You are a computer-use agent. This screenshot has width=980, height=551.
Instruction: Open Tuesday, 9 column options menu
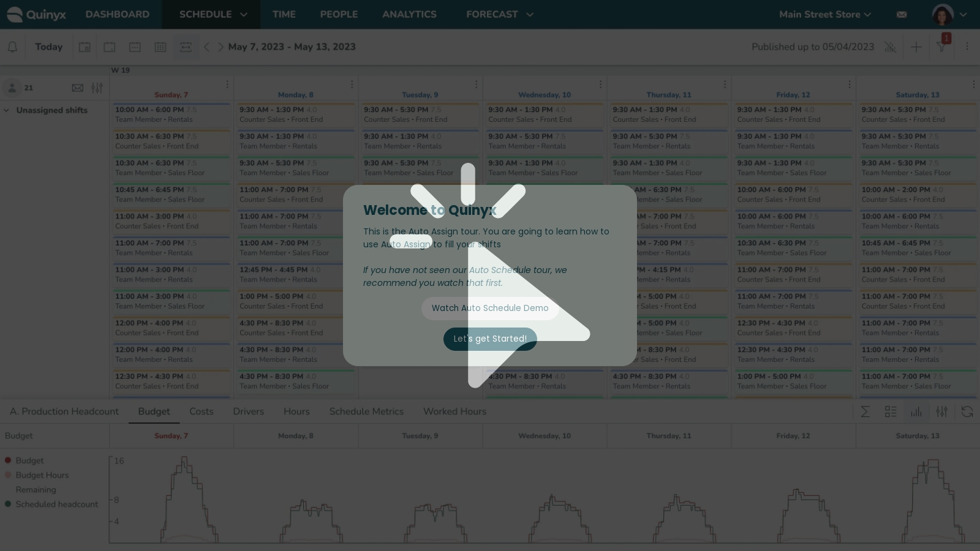pos(476,84)
